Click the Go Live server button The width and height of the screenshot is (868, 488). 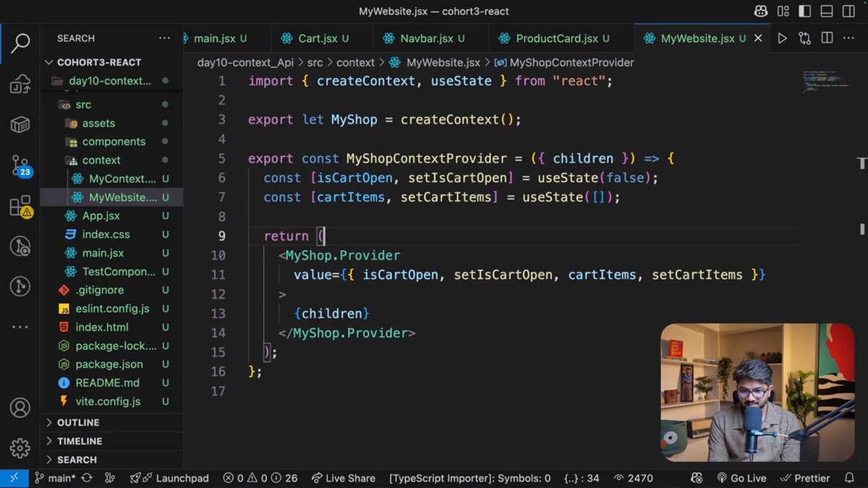coord(741,478)
